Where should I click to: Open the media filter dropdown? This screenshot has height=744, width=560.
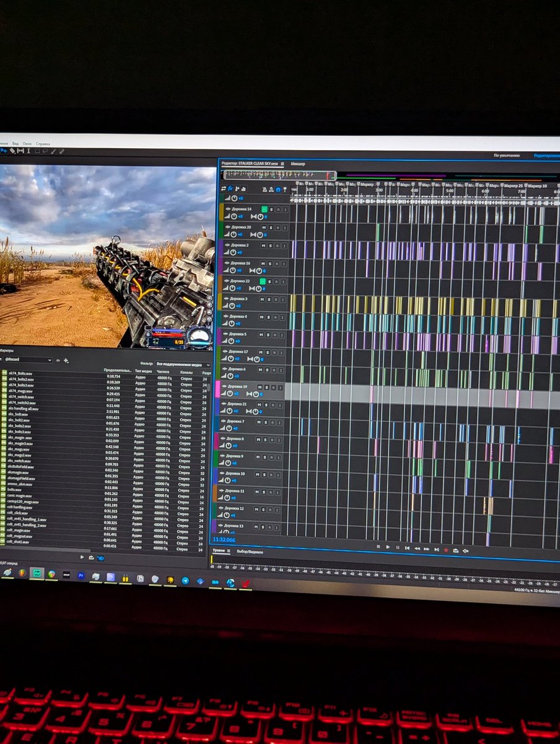point(182,365)
